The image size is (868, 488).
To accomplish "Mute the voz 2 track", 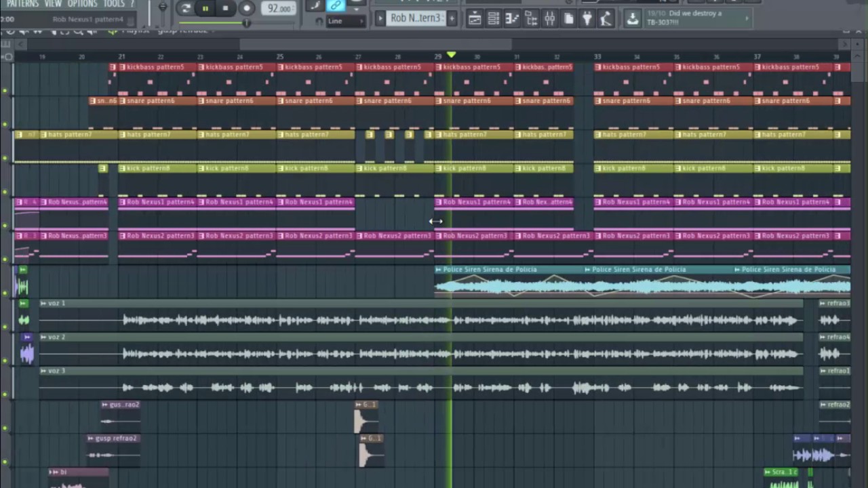I will (x=5, y=361).
